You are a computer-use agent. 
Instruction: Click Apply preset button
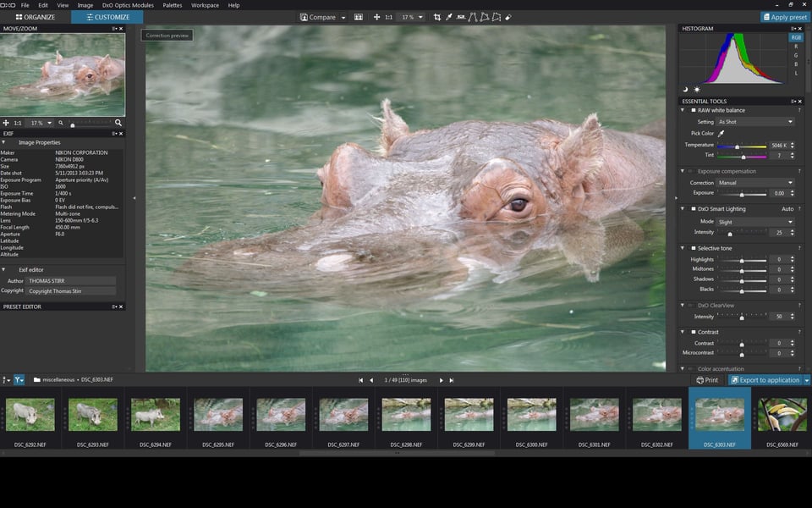pos(784,17)
